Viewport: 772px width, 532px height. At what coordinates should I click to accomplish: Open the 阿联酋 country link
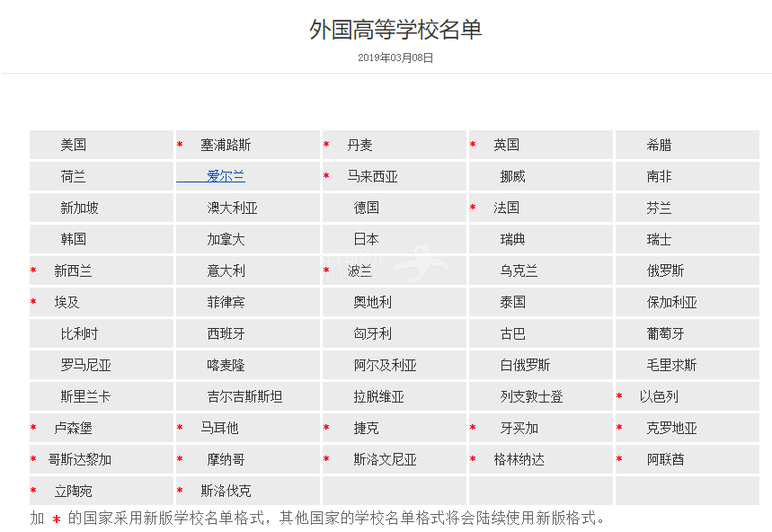click(665, 459)
